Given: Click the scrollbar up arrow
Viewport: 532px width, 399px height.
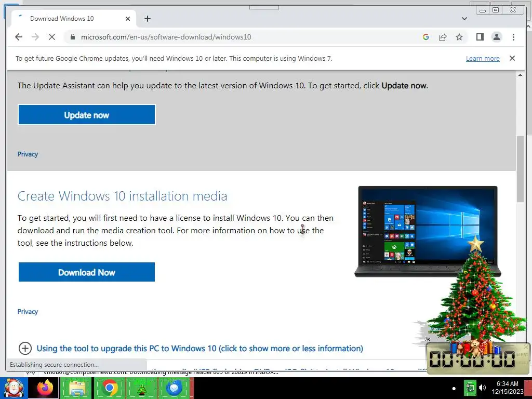Looking at the screenshot, I should pyautogui.click(x=520, y=75).
